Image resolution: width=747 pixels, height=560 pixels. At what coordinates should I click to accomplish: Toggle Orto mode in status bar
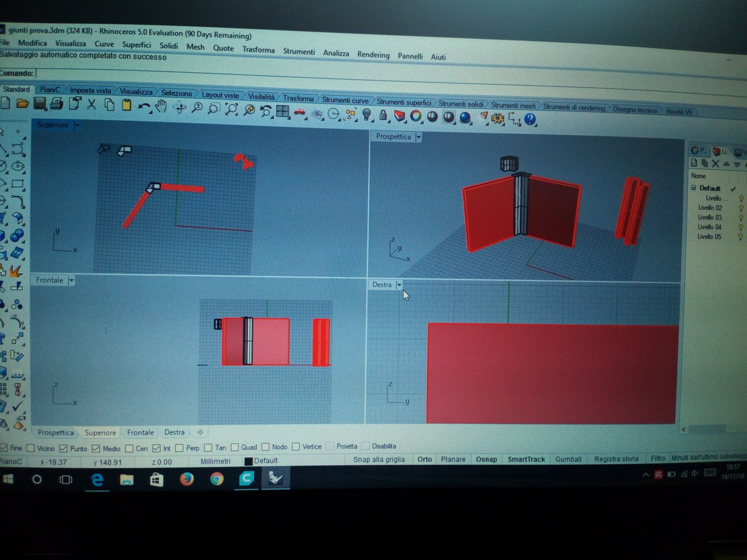pyautogui.click(x=425, y=459)
